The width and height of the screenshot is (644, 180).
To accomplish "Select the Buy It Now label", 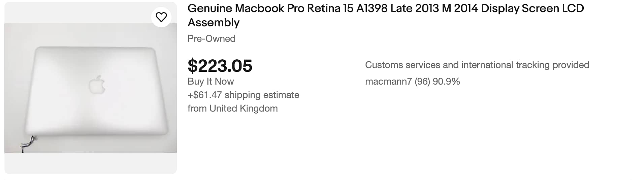I will pos(211,81).
